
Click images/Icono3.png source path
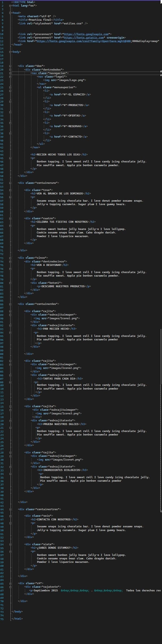click(65, 413)
